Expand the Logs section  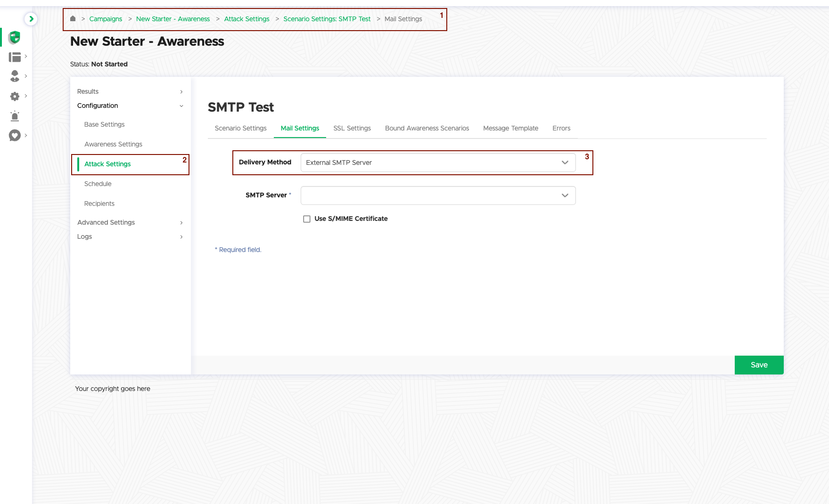click(x=130, y=236)
